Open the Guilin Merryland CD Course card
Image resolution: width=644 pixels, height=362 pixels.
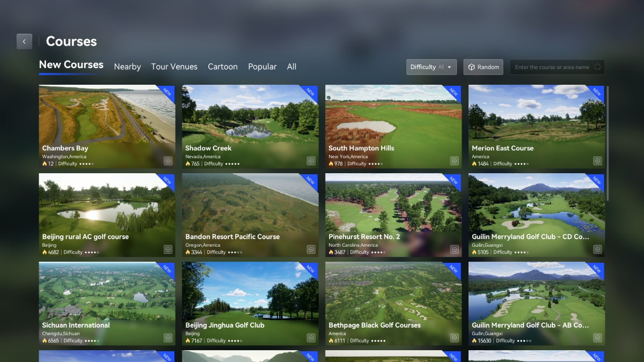pos(537,215)
